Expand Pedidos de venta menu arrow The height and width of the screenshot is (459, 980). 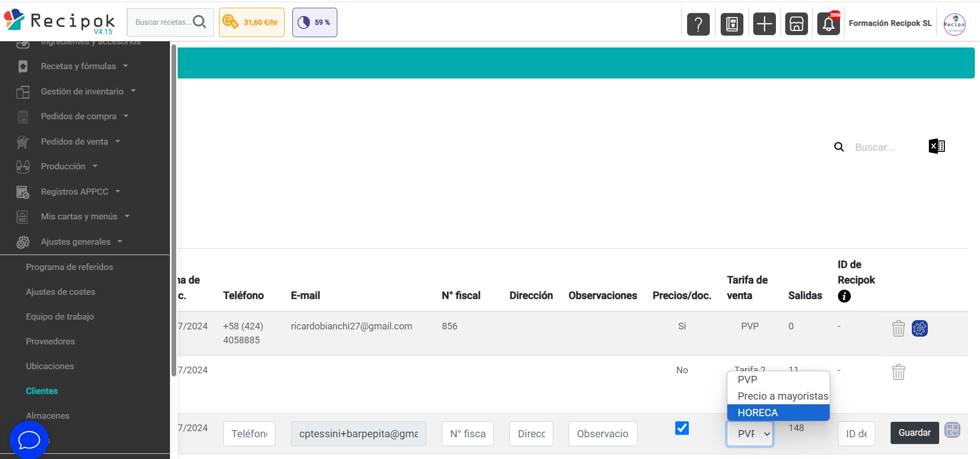[x=118, y=141]
